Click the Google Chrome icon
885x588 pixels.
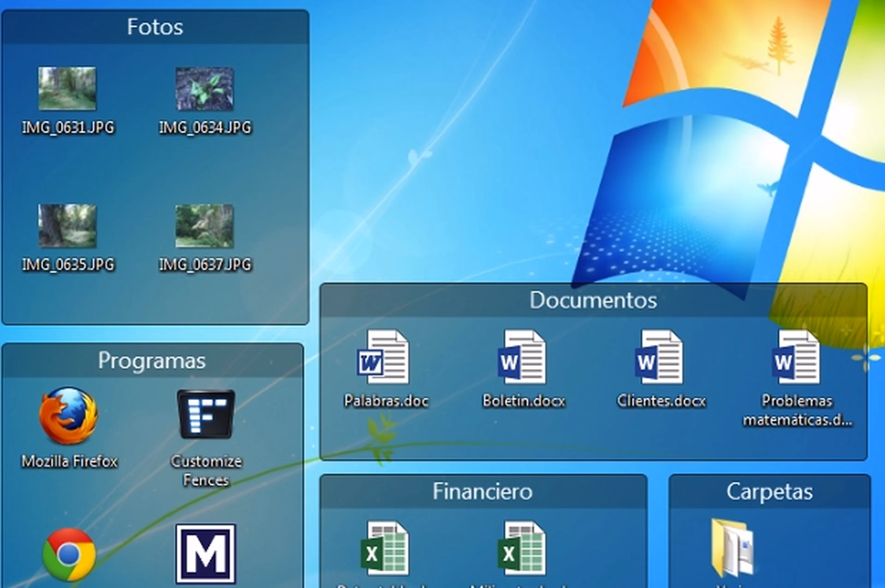coord(69,554)
